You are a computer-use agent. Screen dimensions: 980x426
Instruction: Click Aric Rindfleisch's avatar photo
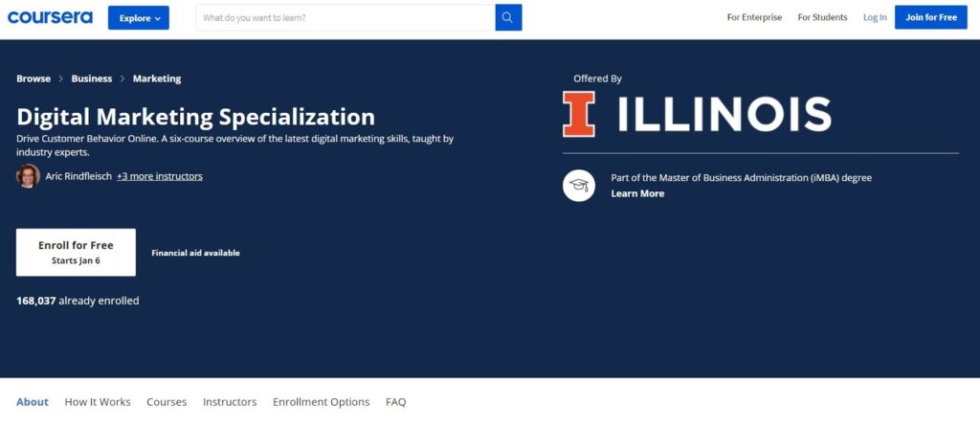click(x=28, y=176)
